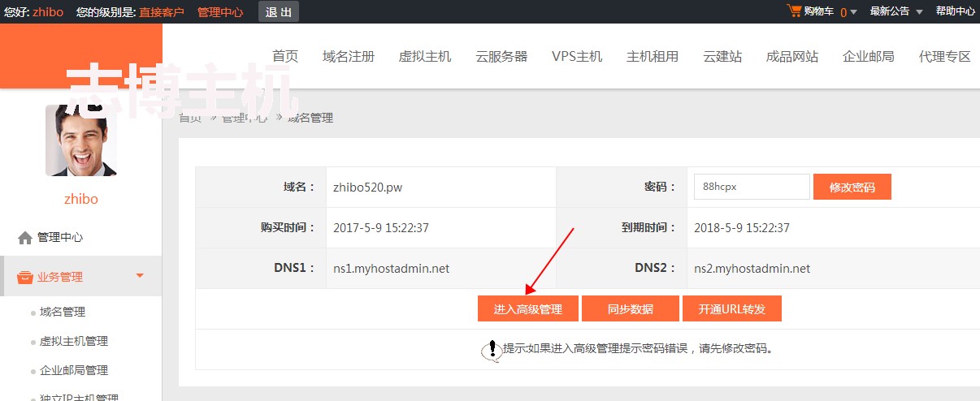Open 企业邮局 from the navigation bar
980x401 pixels.
pyautogui.click(x=868, y=56)
